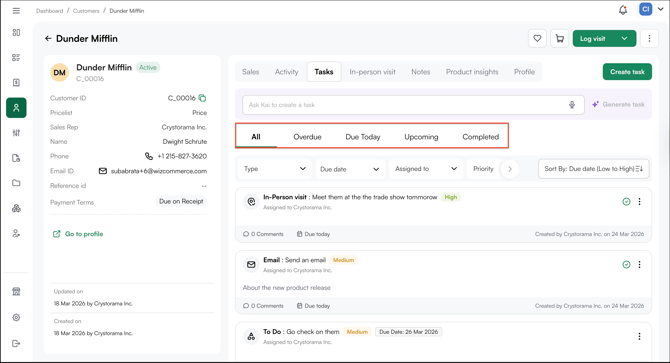Switch to the Profile tab
670x363 pixels.
pos(524,72)
